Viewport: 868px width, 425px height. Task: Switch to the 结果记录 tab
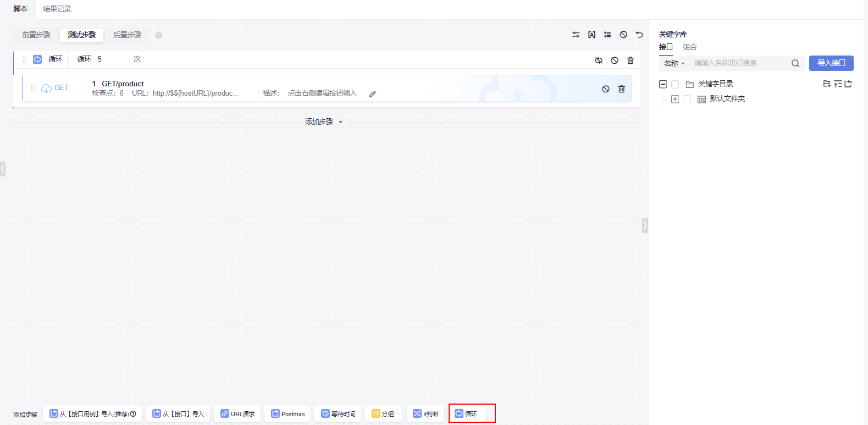point(57,9)
